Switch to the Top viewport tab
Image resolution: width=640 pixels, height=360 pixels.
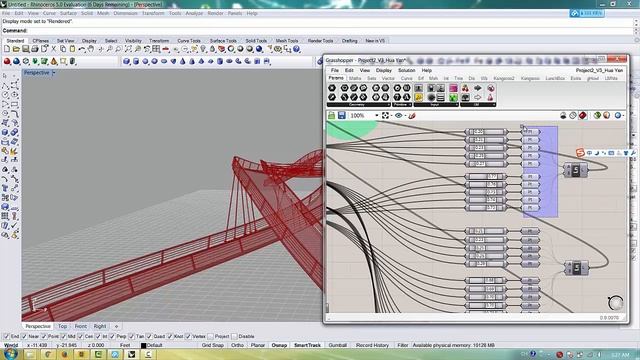[62, 327]
